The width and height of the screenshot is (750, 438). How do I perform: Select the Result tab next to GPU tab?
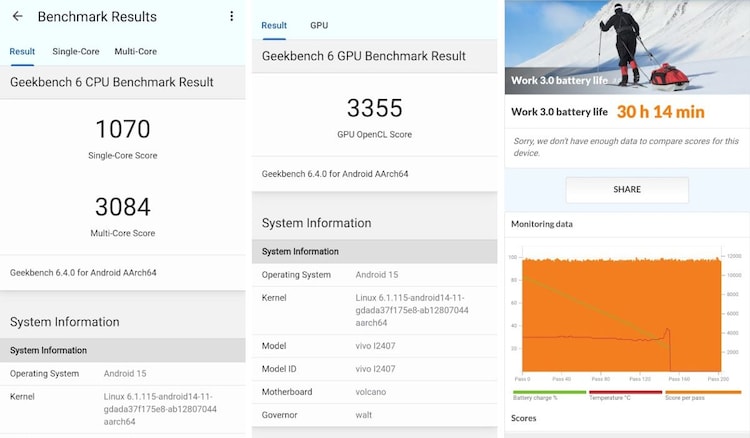274,25
